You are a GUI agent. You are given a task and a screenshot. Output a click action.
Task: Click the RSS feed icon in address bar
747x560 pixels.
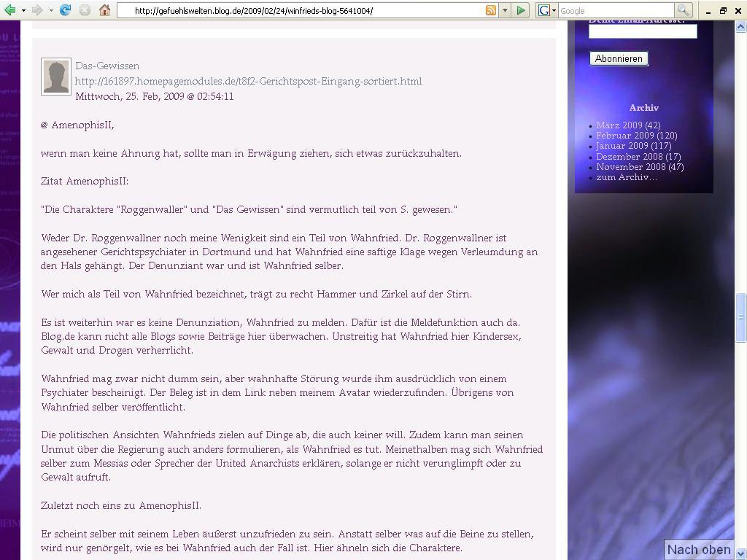click(x=491, y=10)
